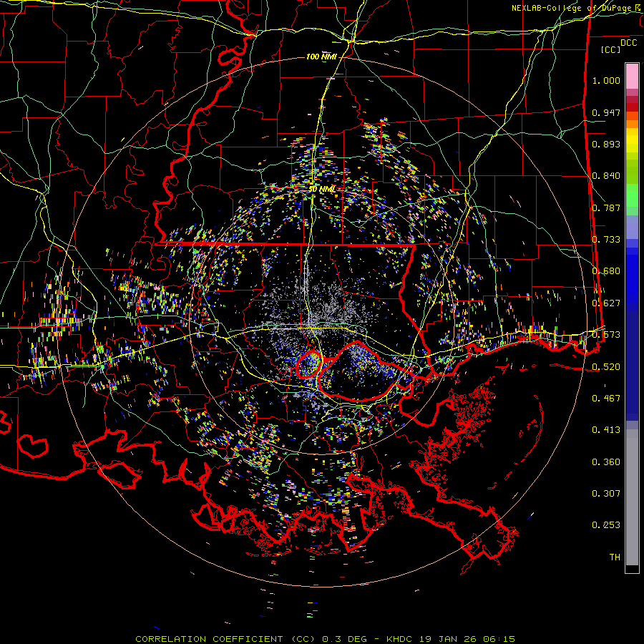
Task: Click the 0.253 scale value label
Action: (606, 525)
